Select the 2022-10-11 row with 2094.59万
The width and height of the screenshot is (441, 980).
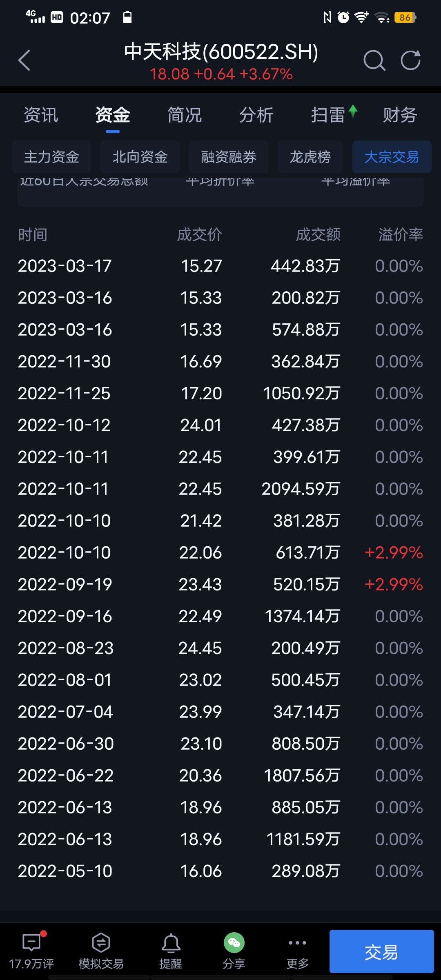(220, 489)
